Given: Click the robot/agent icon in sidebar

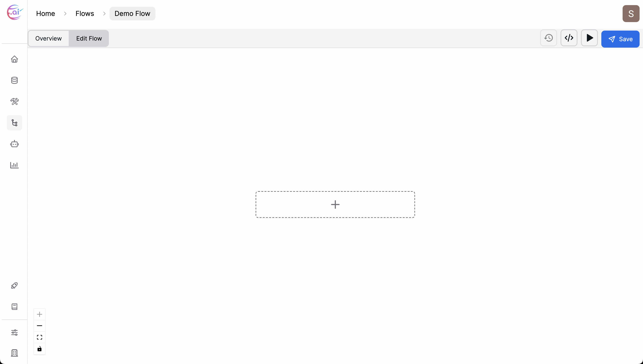Looking at the screenshot, I should (x=14, y=144).
